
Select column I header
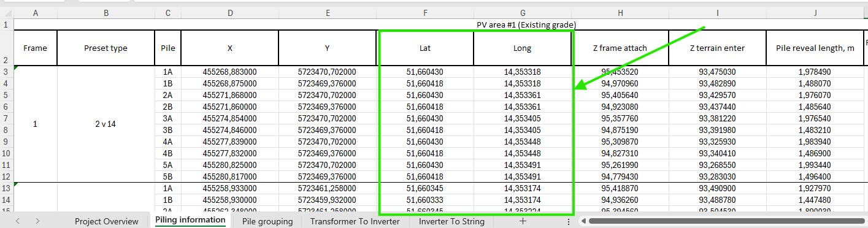(718, 13)
